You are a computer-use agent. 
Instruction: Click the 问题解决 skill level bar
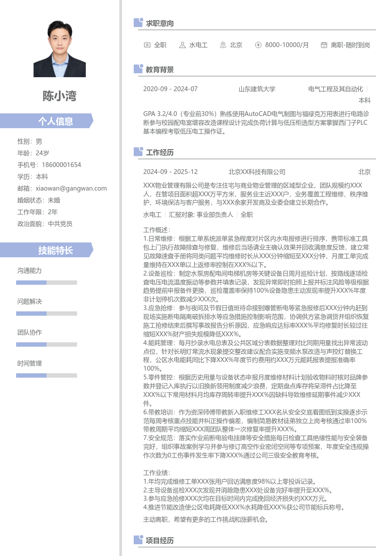(47, 314)
